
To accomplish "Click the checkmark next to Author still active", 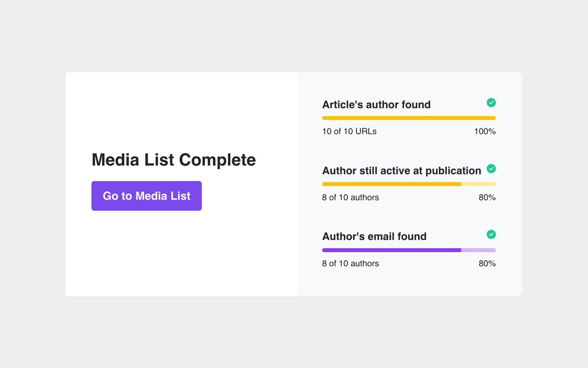I will click(x=491, y=169).
